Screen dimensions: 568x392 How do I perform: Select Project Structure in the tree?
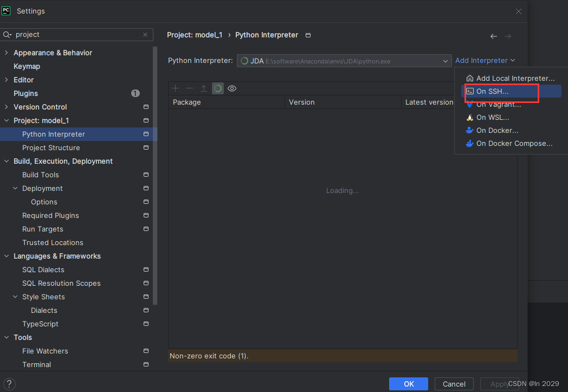pos(51,147)
